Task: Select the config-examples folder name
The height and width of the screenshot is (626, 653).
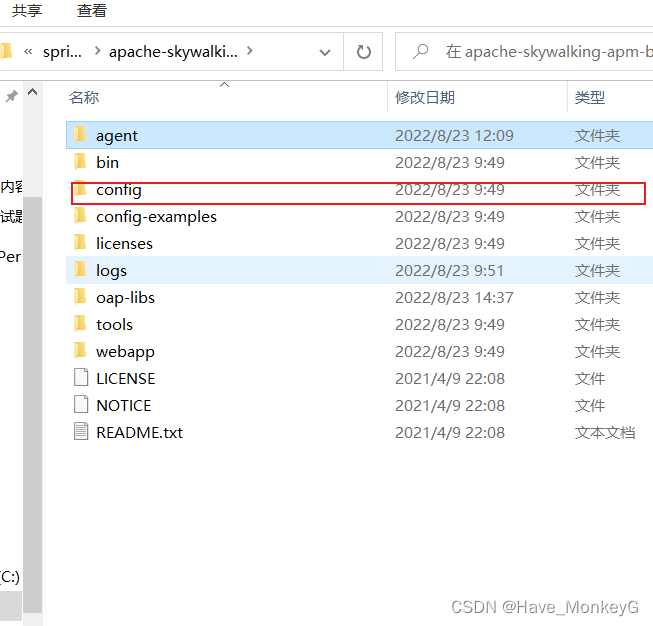Action: [156, 217]
